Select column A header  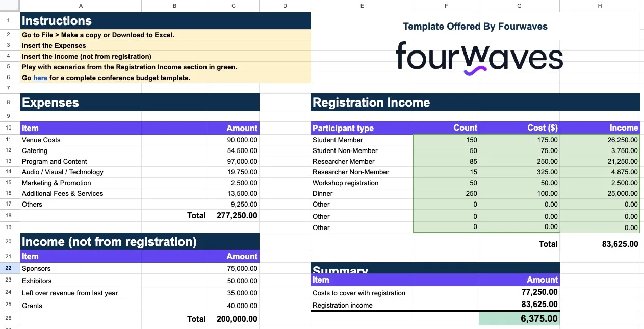pyautogui.click(x=81, y=6)
